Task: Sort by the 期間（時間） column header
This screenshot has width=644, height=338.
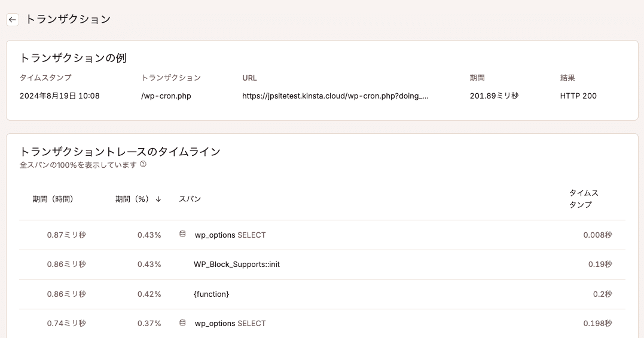Action: tap(53, 199)
